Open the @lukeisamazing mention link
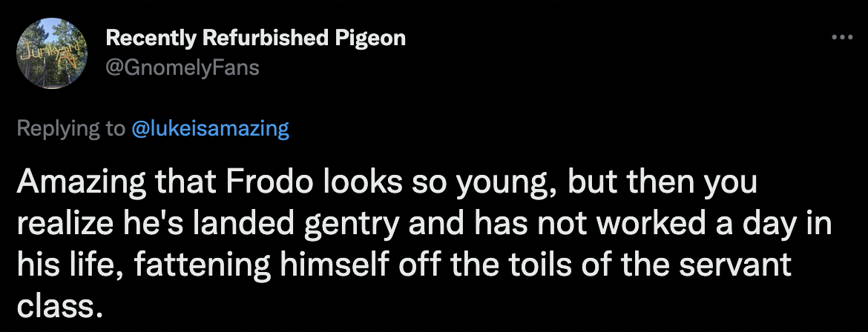Image resolution: width=868 pixels, height=332 pixels. click(209, 129)
